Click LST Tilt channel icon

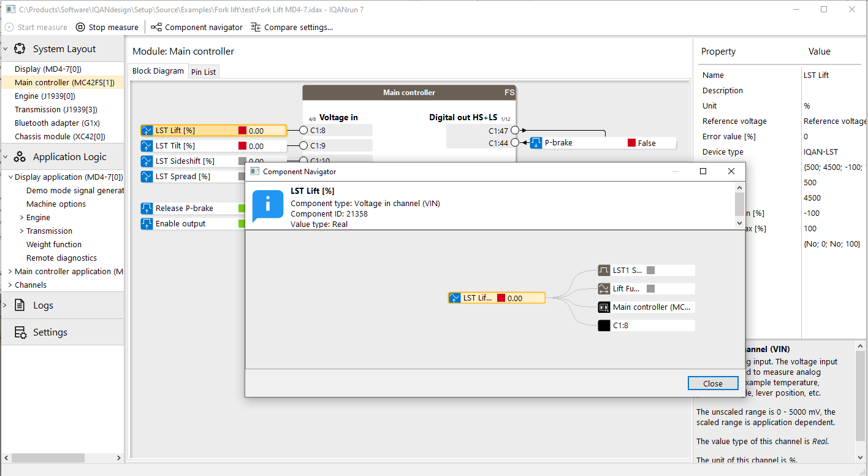147,146
